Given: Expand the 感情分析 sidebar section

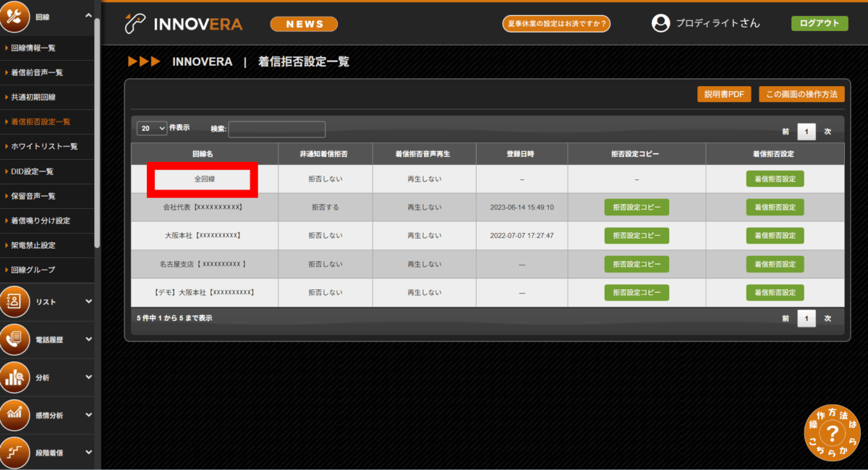Looking at the screenshot, I should point(88,415).
